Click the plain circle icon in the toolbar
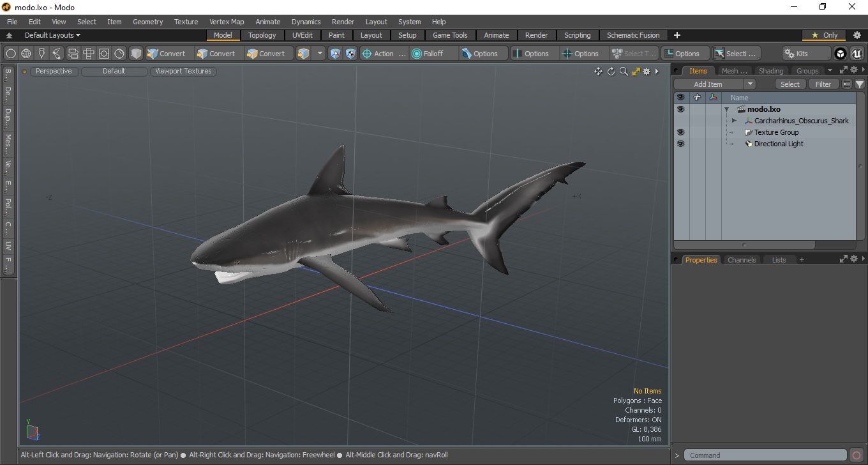The width and height of the screenshot is (868, 465). 11,54
